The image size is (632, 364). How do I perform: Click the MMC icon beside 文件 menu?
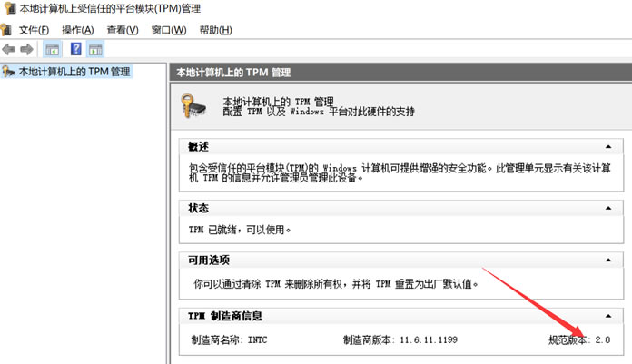(5, 30)
